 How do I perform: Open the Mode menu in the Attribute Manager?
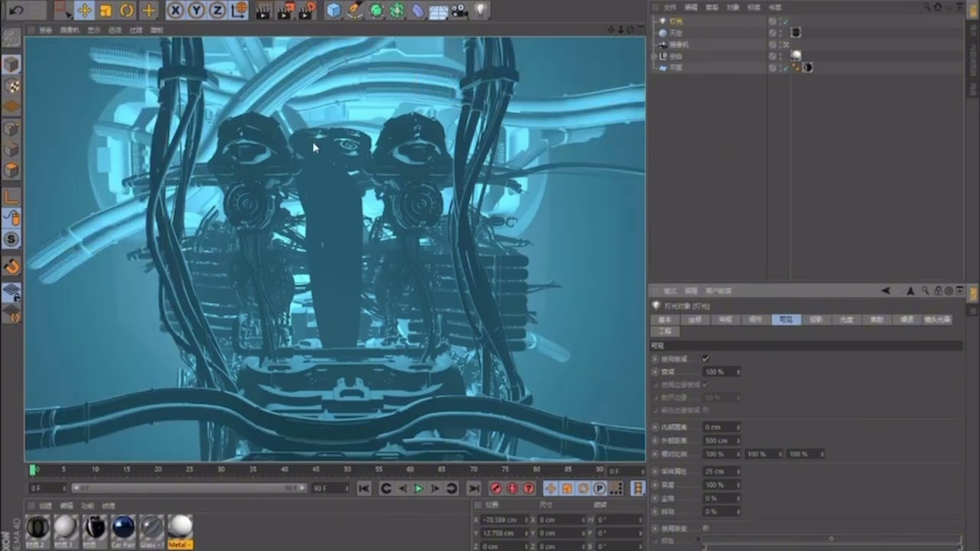[x=670, y=291]
